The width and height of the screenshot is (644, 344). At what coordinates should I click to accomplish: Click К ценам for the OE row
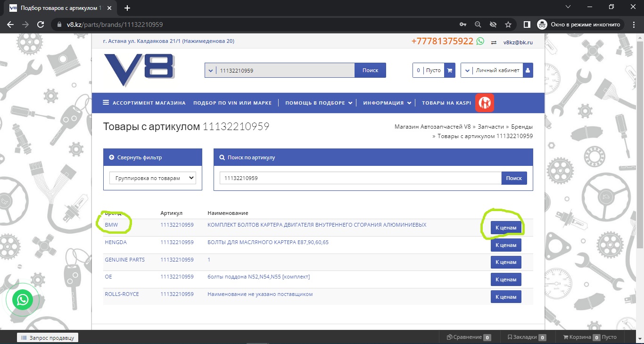[x=506, y=279]
